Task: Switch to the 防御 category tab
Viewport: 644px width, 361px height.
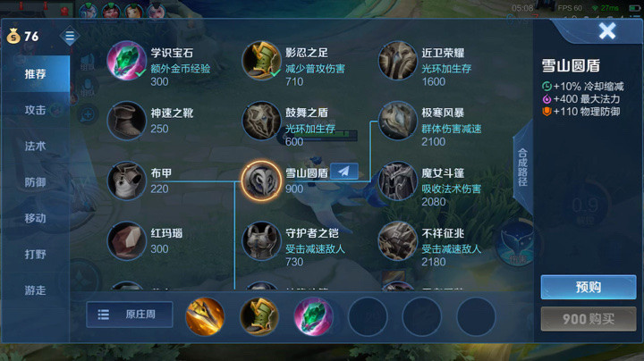Action: 35,182
